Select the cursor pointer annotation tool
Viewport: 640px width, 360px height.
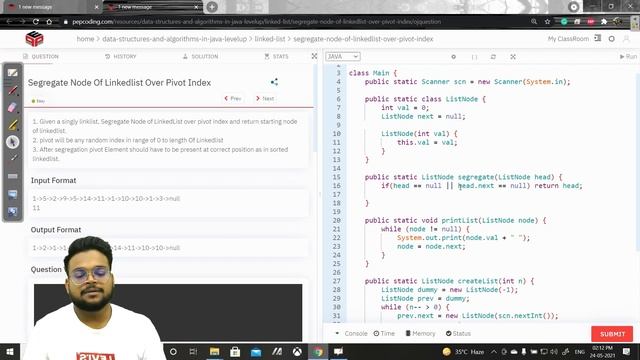pyautogui.click(x=13, y=142)
